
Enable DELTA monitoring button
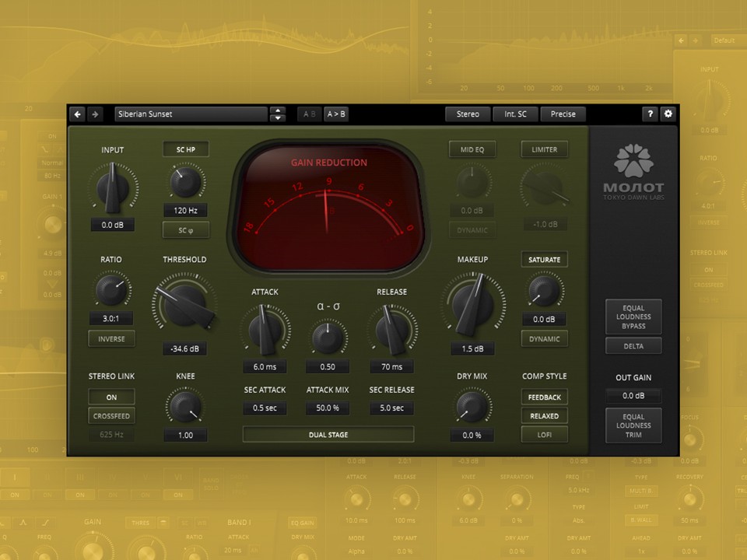633,346
